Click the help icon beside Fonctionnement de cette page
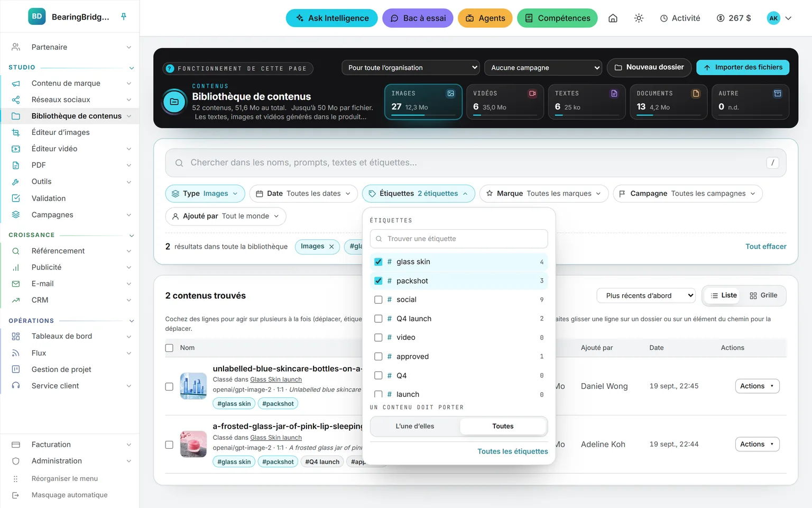 click(x=170, y=68)
